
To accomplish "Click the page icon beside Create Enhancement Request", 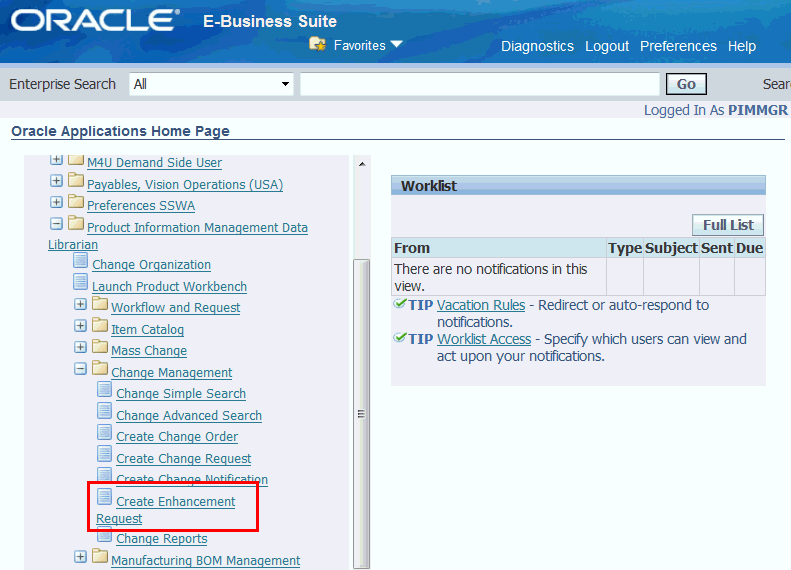I will (x=104, y=497).
